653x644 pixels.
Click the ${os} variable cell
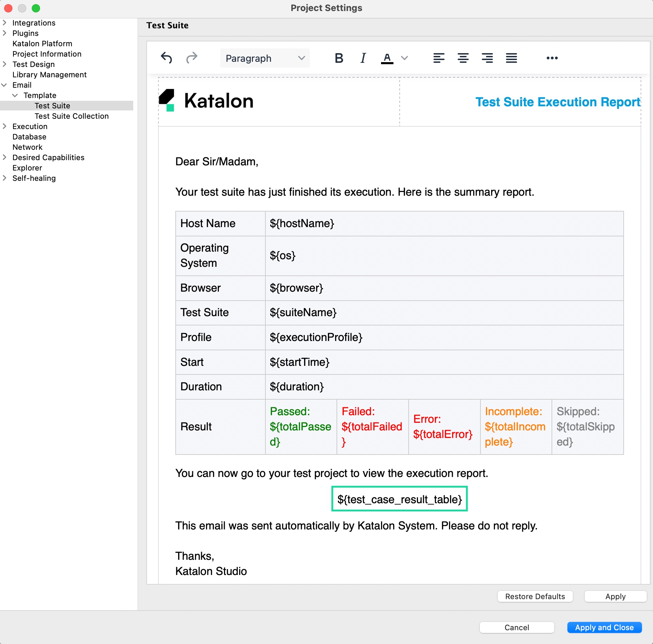(444, 256)
